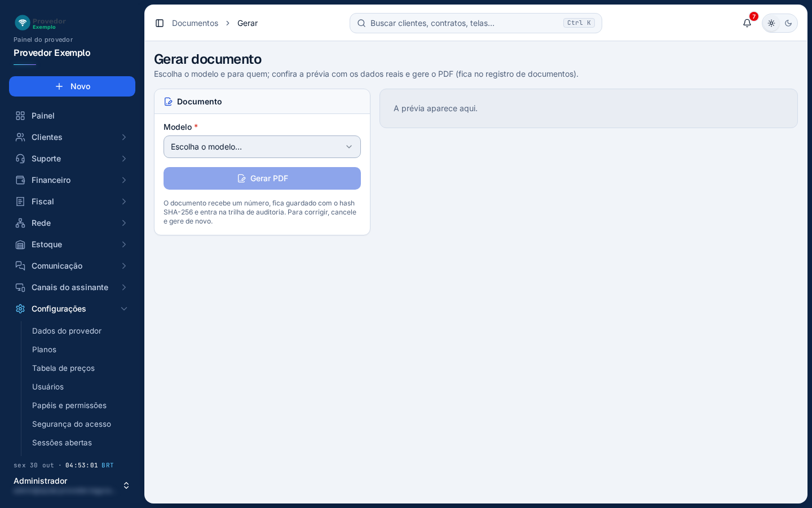Click the Suporte headset icon

(20, 159)
